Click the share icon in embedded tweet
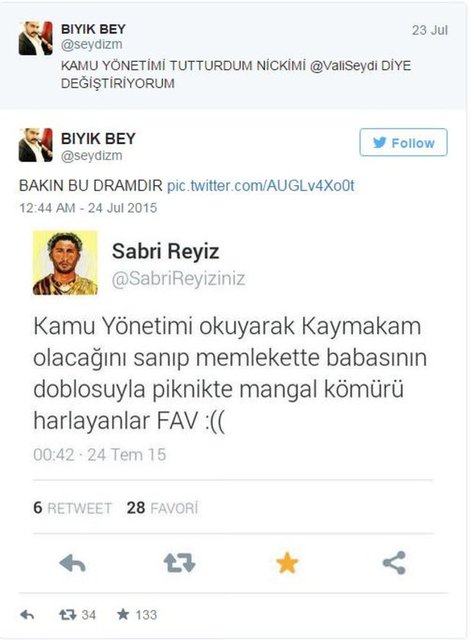Screen dimensions: 471x640 (x=394, y=563)
